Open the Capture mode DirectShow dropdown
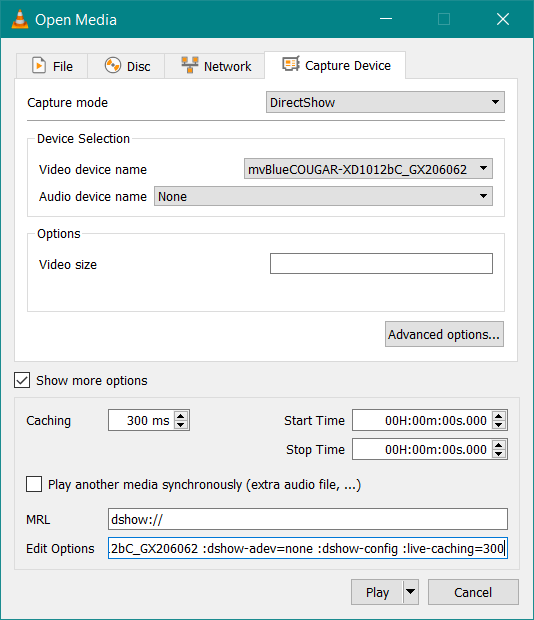 click(385, 102)
